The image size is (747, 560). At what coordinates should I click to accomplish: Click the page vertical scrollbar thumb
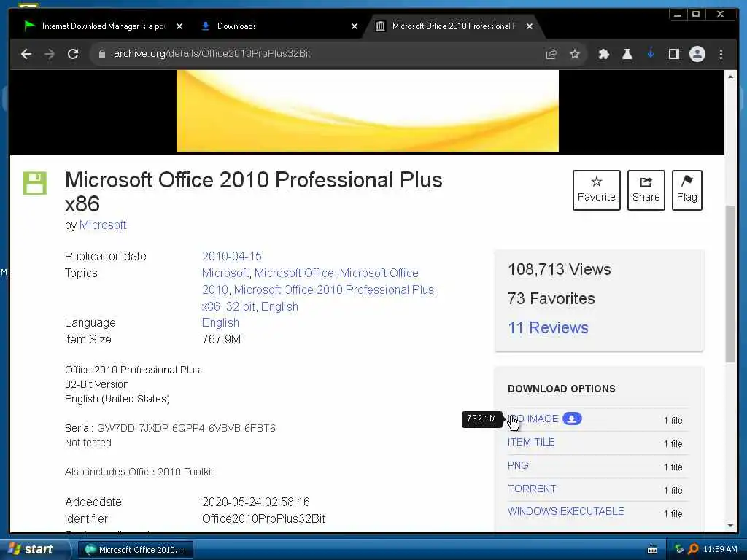pos(730,284)
